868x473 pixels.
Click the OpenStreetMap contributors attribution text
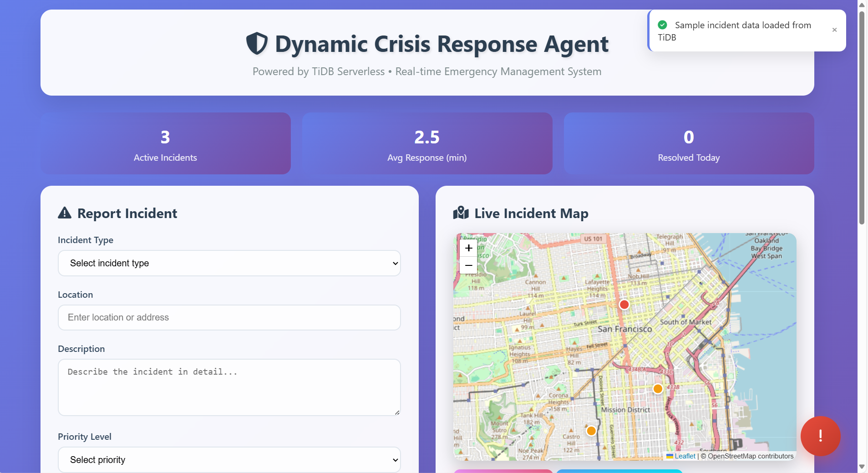coord(747,456)
